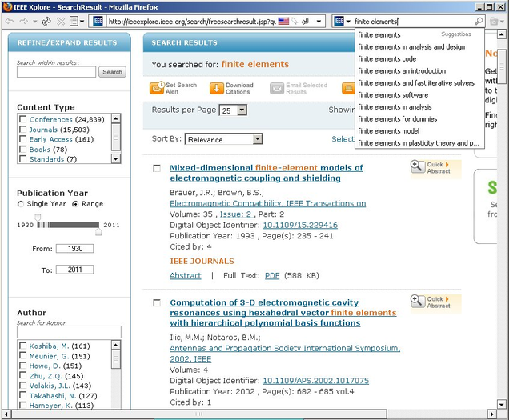Select checkbox for Computation of 3-D article

point(157,303)
